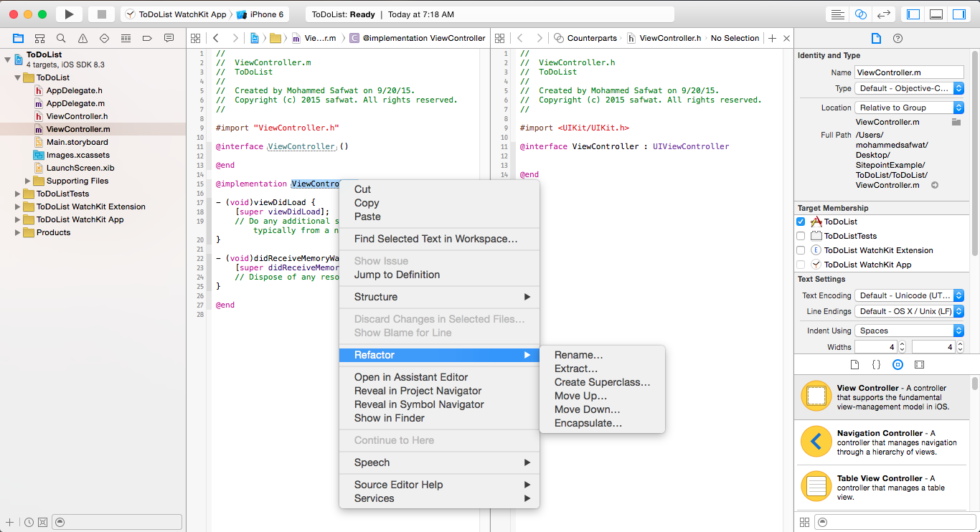Open the Location dropdown

tap(909, 108)
